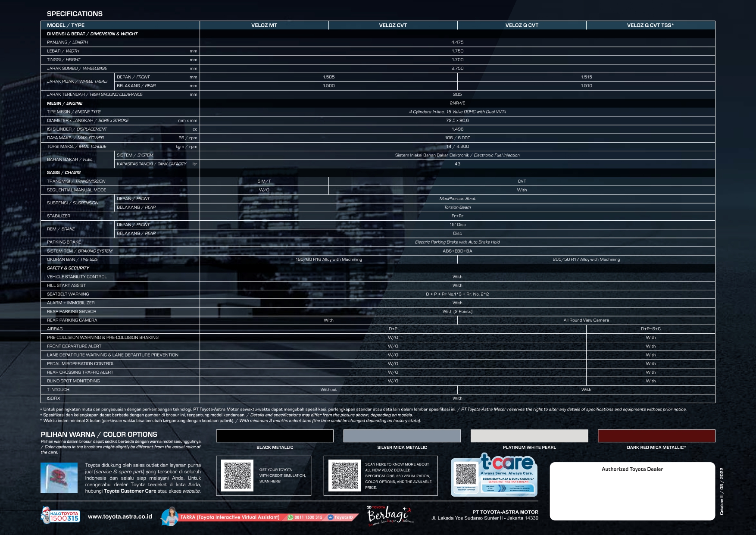Click the TARRA Toyota Interactive Virtual Assistant label
This screenshot has height=535, width=756.
[230, 517]
